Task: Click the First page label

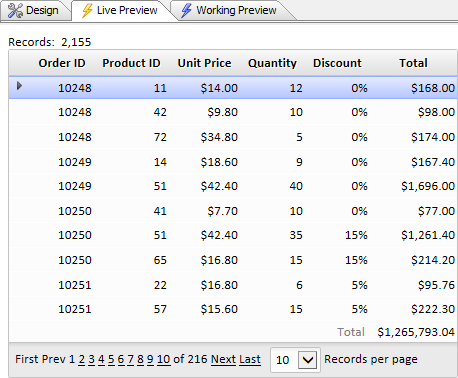Action: click(27, 359)
